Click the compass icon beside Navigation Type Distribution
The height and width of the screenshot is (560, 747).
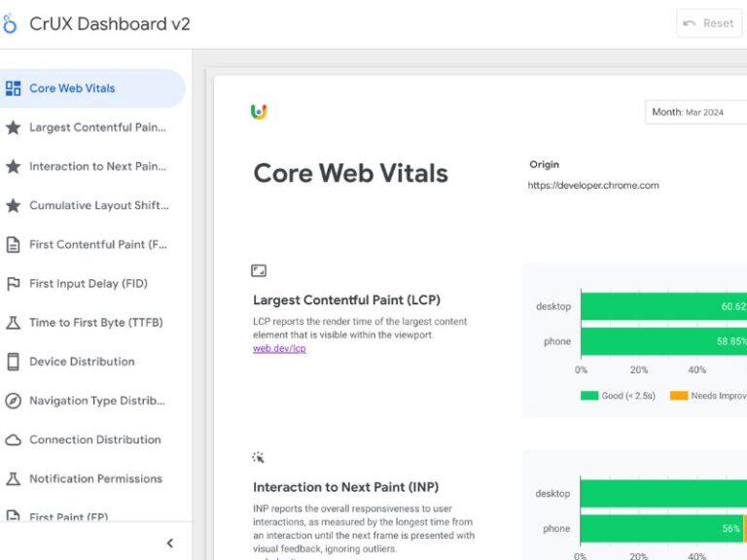coord(14,401)
